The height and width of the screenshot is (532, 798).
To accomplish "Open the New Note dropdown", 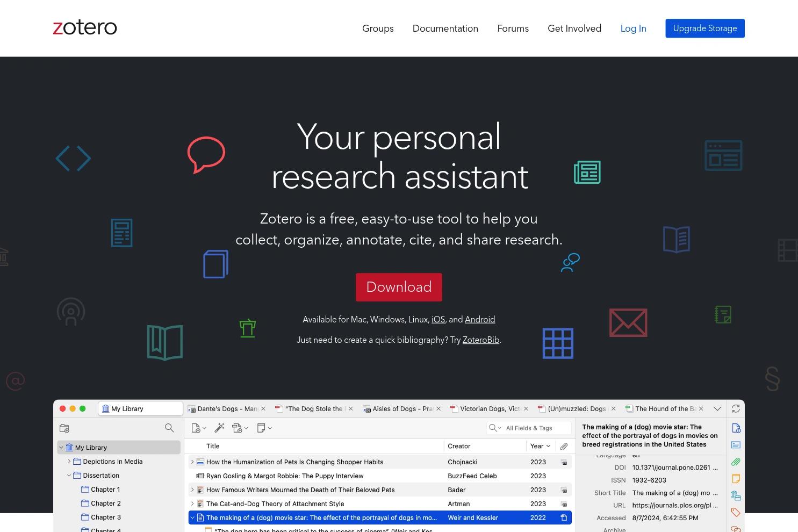I will 264,428.
